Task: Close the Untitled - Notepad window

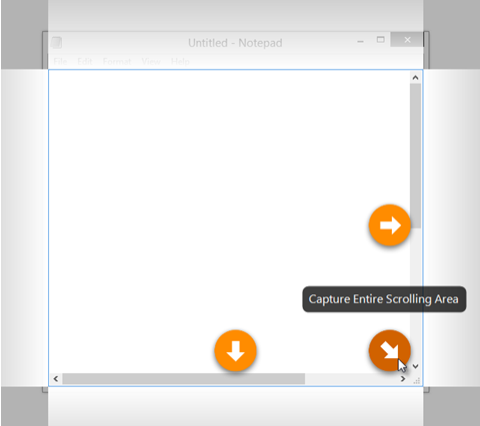Action: (407, 40)
